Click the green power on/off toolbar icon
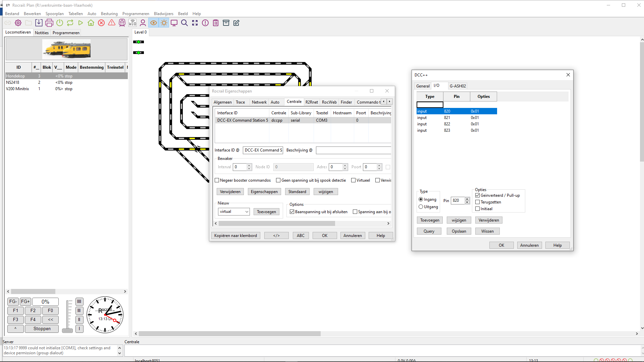The width and height of the screenshot is (644, 362). pyautogui.click(x=60, y=23)
